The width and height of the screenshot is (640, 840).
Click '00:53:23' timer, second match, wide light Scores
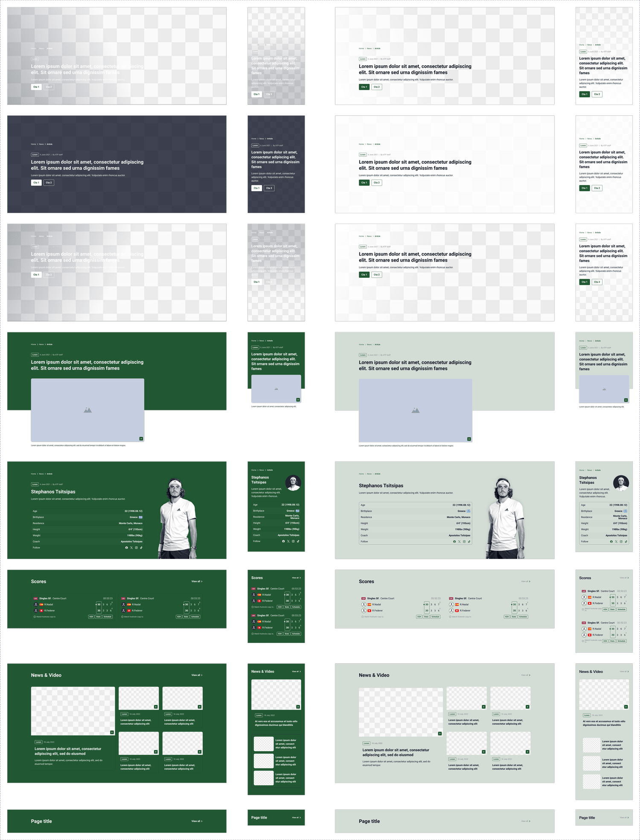524,599
